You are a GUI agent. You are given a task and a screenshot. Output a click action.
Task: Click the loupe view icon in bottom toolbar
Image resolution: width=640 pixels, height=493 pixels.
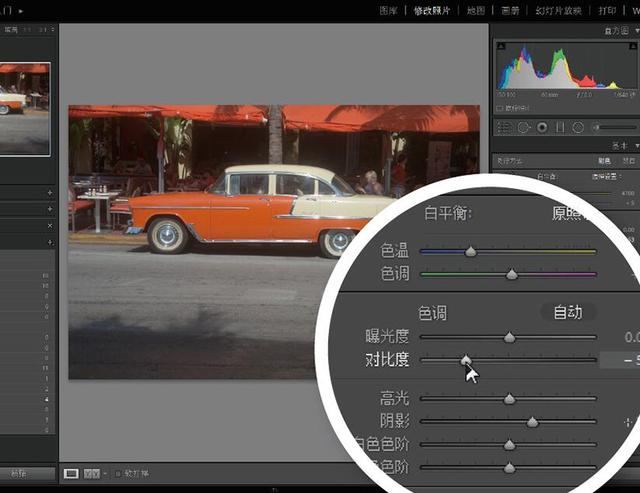[71, 472]
